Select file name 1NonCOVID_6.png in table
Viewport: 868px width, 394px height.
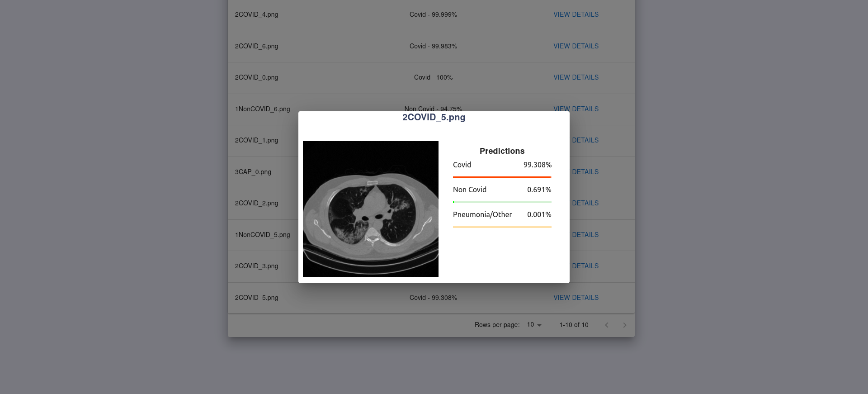[262, 109]
